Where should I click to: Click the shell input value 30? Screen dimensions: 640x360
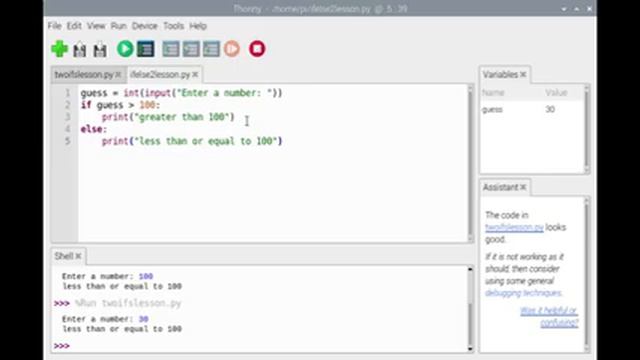(x=143, y=319)
